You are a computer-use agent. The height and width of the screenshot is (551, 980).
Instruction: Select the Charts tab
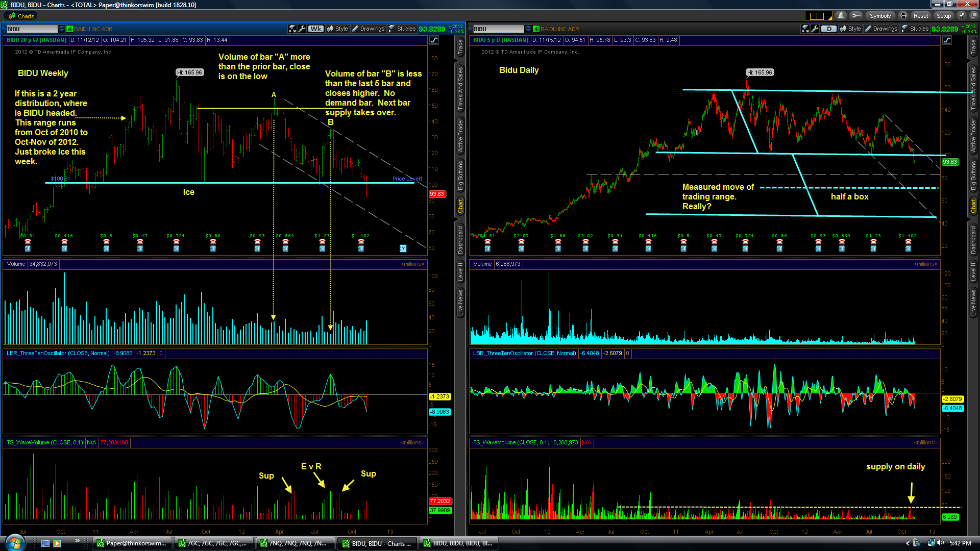tap(21, 16)
